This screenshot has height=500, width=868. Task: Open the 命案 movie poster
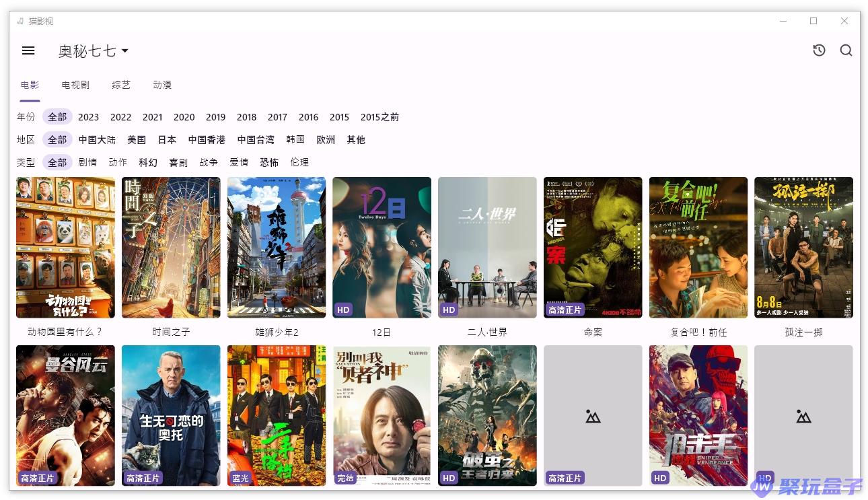point(593,248)
